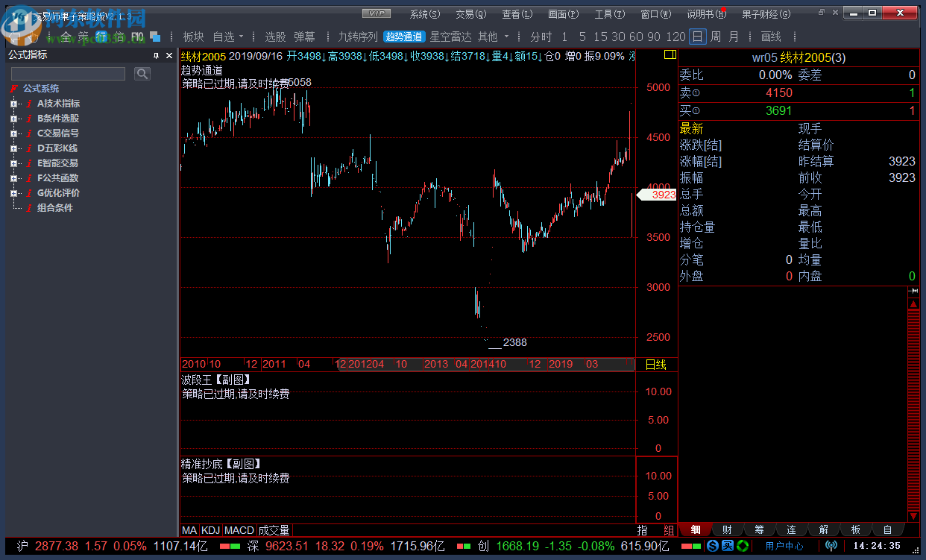Select the highlighted 行 toolbar icon

[101, 37]
